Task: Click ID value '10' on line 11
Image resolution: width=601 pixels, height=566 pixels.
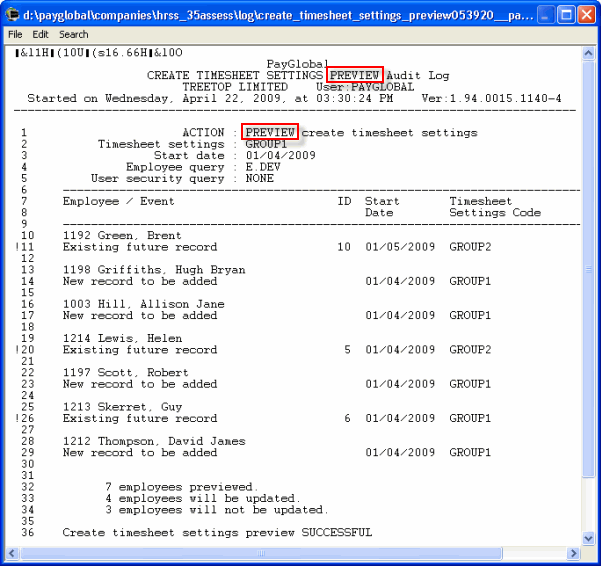Action: point(344,247)
